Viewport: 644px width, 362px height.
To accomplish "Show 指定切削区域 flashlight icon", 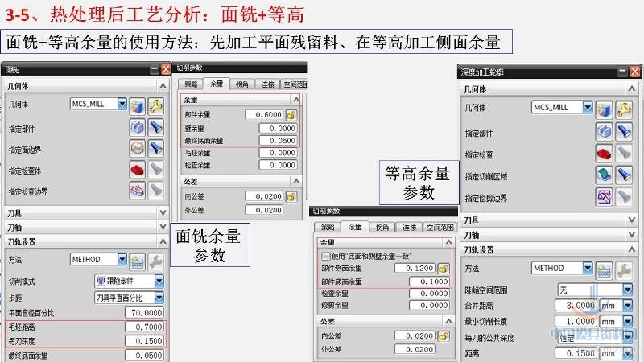I will click(624, 175).
